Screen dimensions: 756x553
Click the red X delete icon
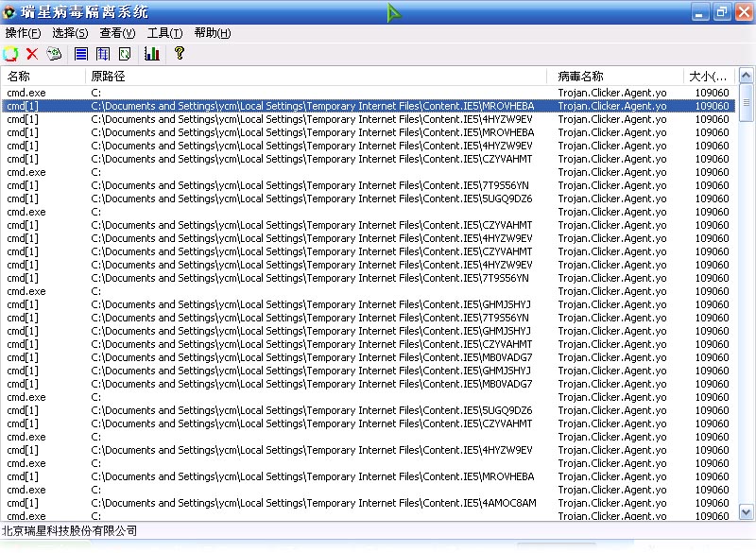[32, 54]
